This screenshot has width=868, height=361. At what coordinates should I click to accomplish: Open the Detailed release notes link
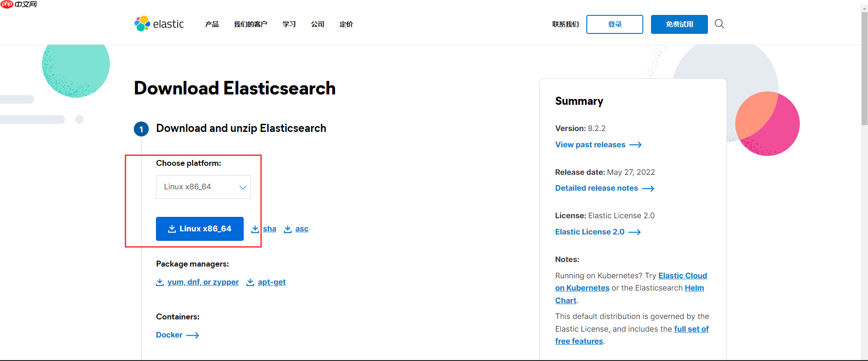point(597,188)
